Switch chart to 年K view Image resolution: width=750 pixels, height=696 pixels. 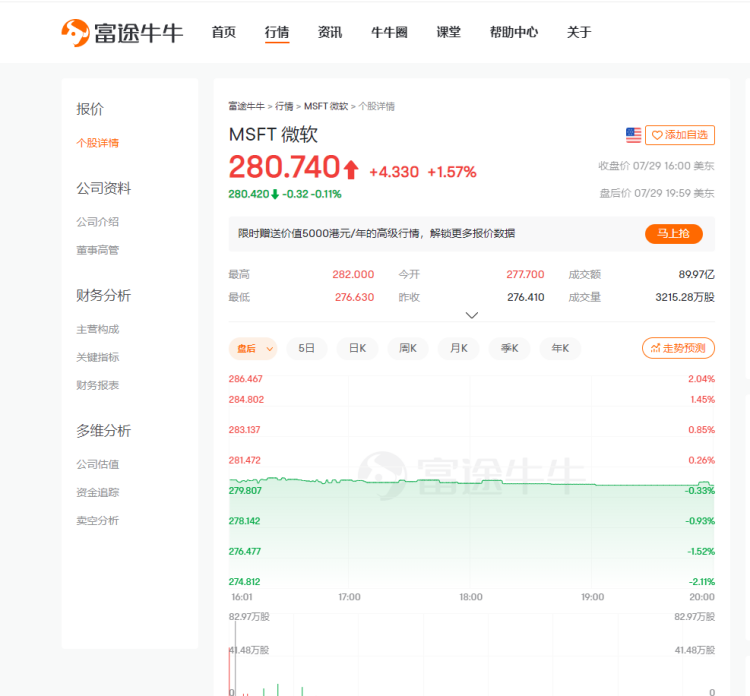[x=560, y=348]
